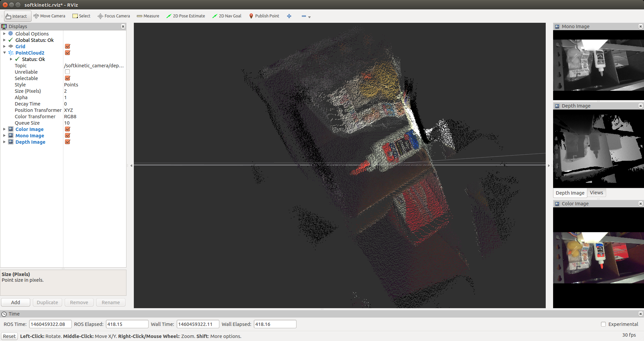
Task: Click the Reset button
Action: (x=9, y=336)
